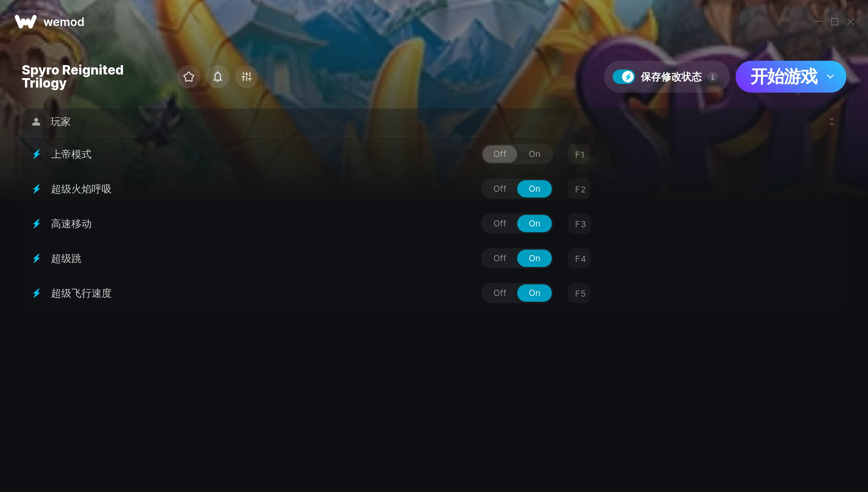
Task: Turn Off 超级火焰呼吸 cheat
Action: click(499, 189)
